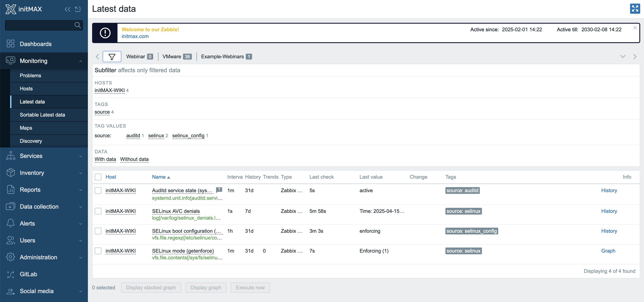Collapse the Monitoring menu section
644x302 pixels.
coord(80,61)
